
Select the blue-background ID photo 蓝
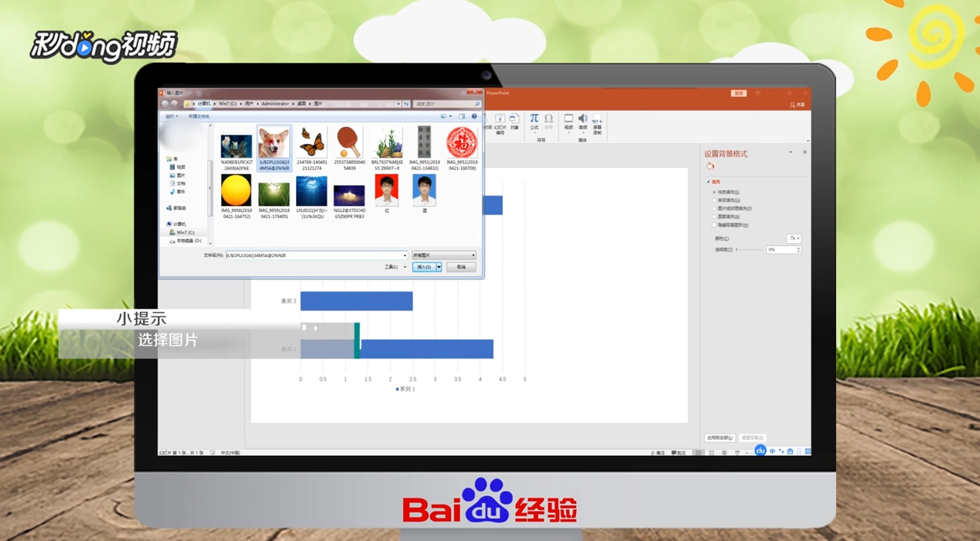tap(424, 190)
